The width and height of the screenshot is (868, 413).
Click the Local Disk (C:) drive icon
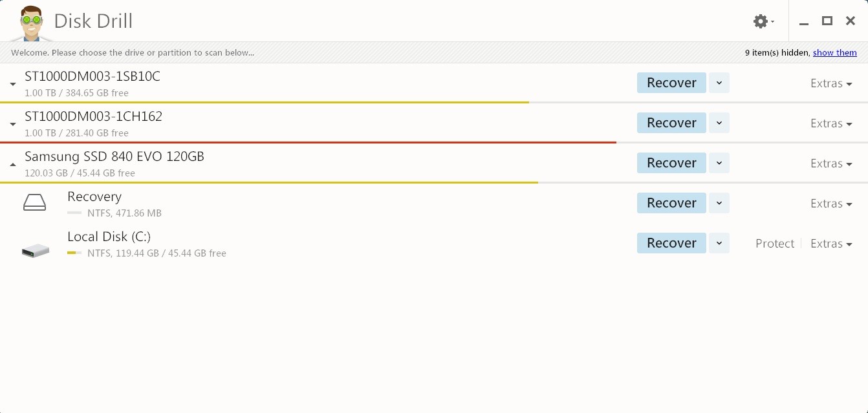[x=36, y=249]
